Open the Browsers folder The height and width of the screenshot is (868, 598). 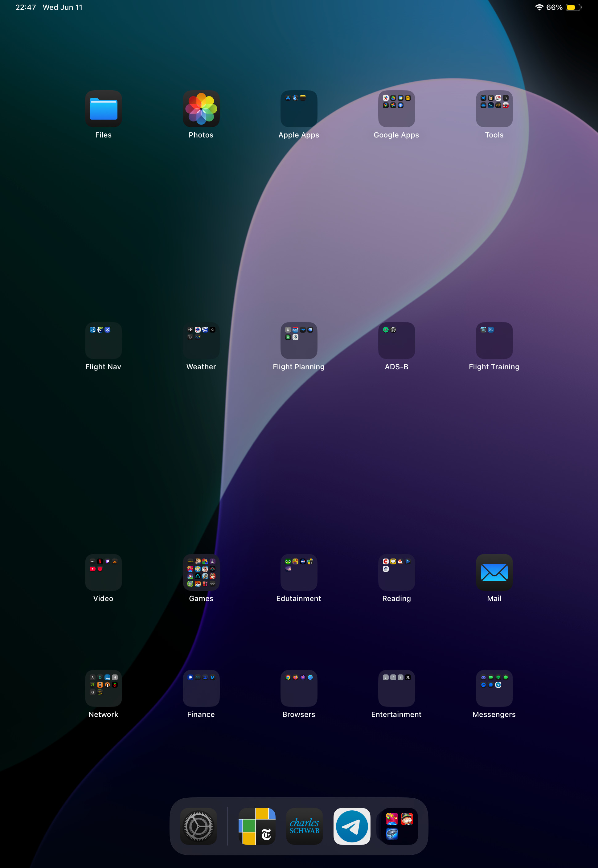point(299,688)
